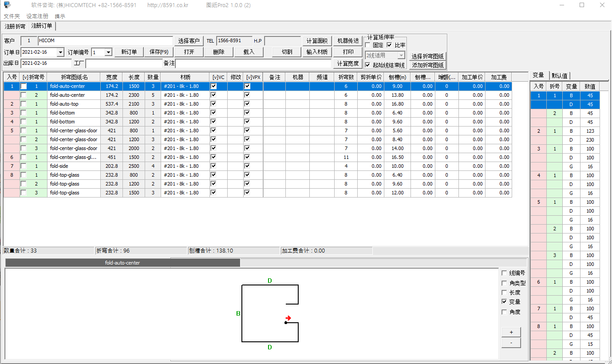The height and width of the screenshot is (364, 612).
Task: Open the 文件夹 menu
Action: (x=12, y=16)
